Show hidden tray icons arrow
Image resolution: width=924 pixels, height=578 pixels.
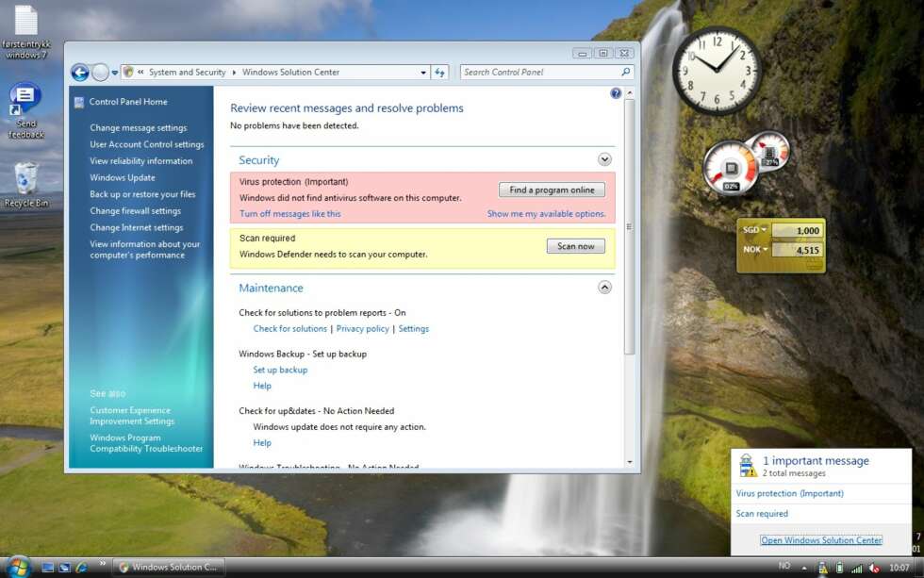[803, 568]
